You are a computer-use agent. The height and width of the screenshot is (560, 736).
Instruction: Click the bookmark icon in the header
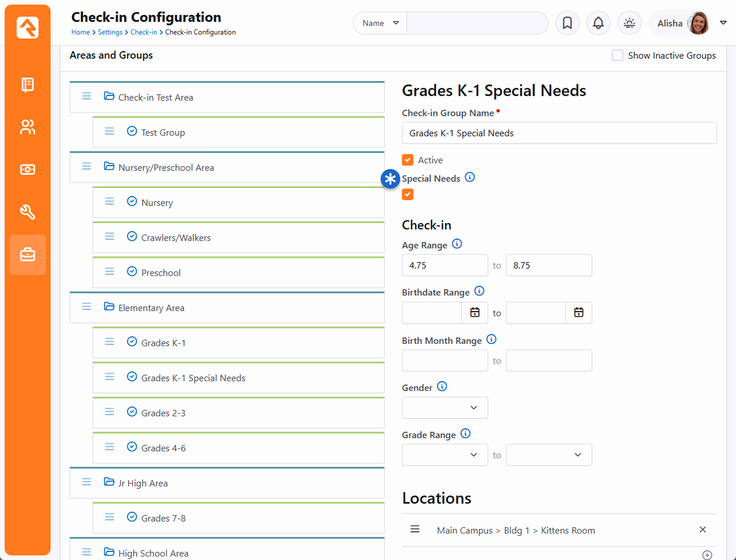[x=567, y=23]
